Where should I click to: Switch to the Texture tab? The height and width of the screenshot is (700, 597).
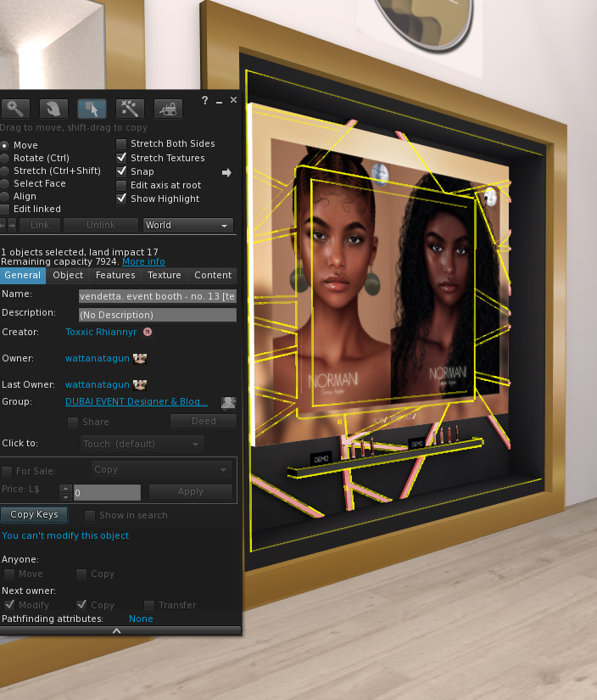pos(164,276)
